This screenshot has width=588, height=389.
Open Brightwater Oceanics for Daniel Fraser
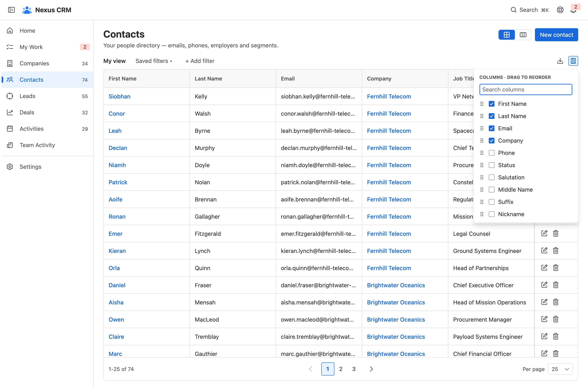(396, 285)
